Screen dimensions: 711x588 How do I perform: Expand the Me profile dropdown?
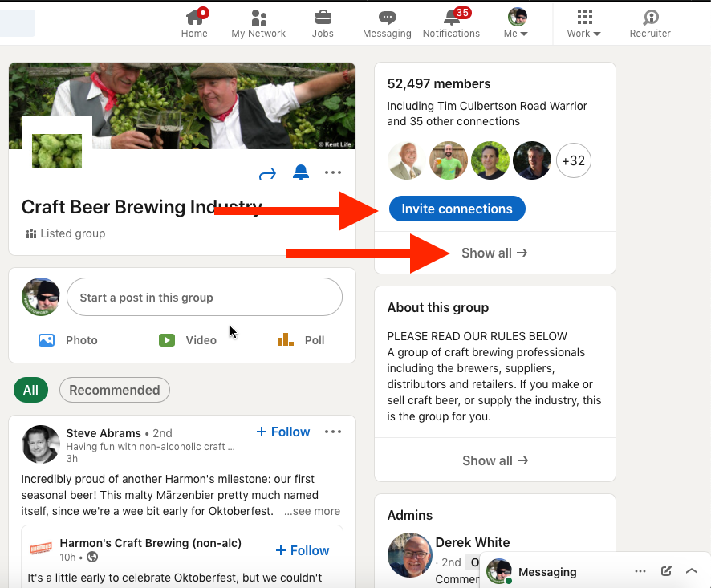click(516, 23)
